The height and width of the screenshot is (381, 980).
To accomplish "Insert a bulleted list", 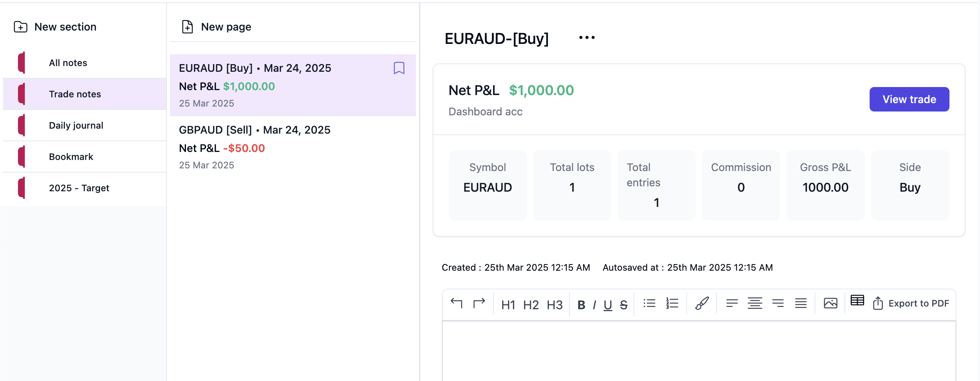I will click(x=649, y=304).
